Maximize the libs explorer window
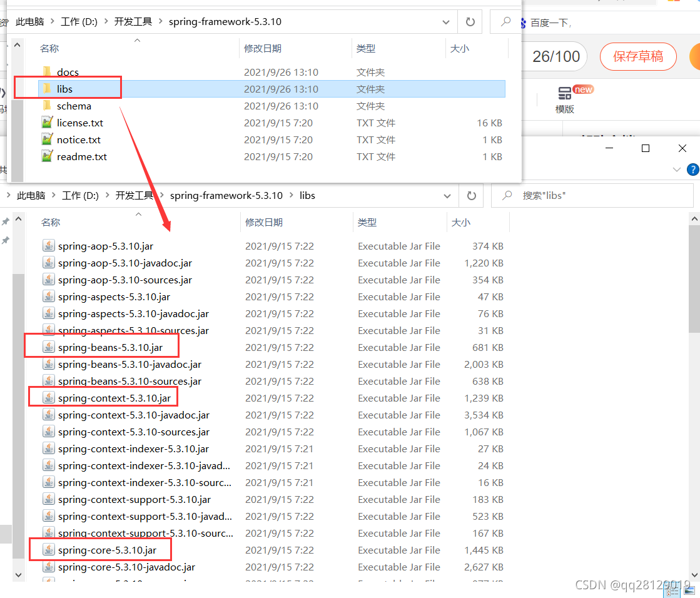Image resolution: width=700 pixels, height=598 pixels. [x=646, y=148]
